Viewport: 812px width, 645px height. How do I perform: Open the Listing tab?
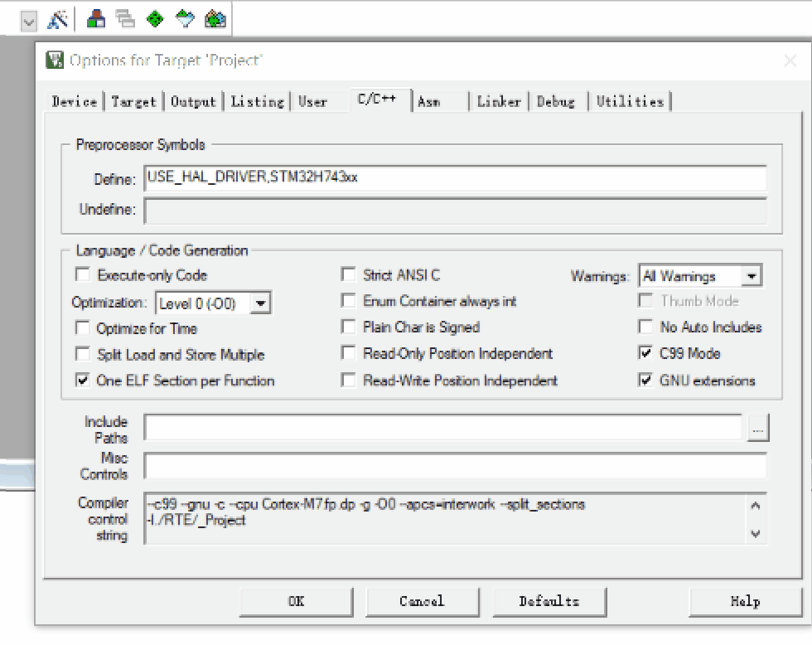pyautogui.click(x=258, y=101)
